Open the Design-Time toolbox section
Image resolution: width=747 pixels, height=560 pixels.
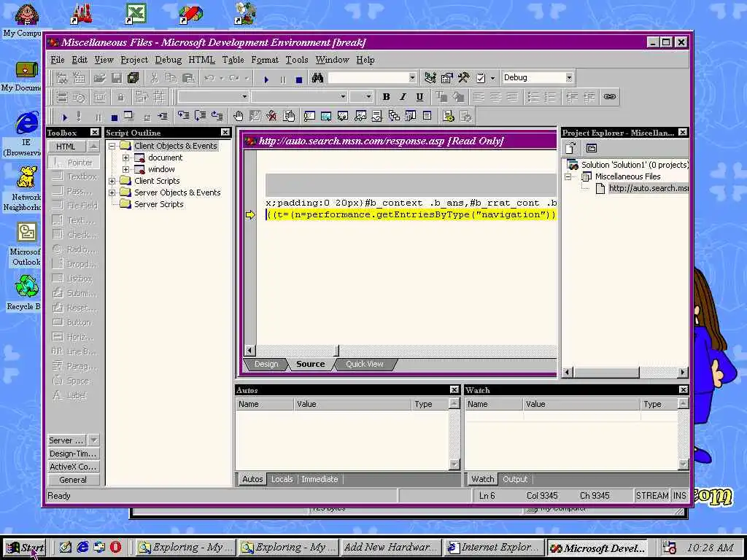point(74,454)
